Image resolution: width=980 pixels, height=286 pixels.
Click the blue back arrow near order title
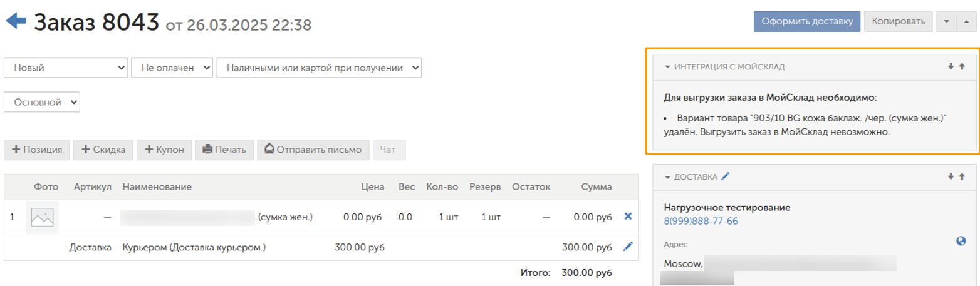(x=16, y=22)
